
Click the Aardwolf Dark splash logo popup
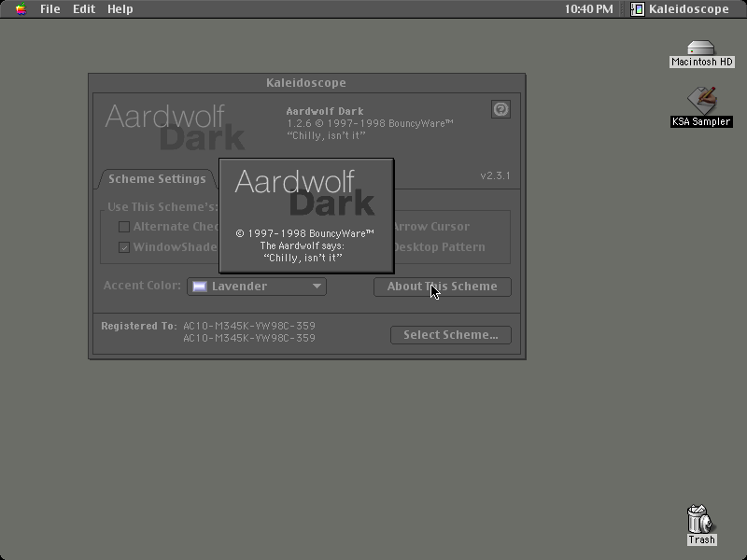[306, 216]
